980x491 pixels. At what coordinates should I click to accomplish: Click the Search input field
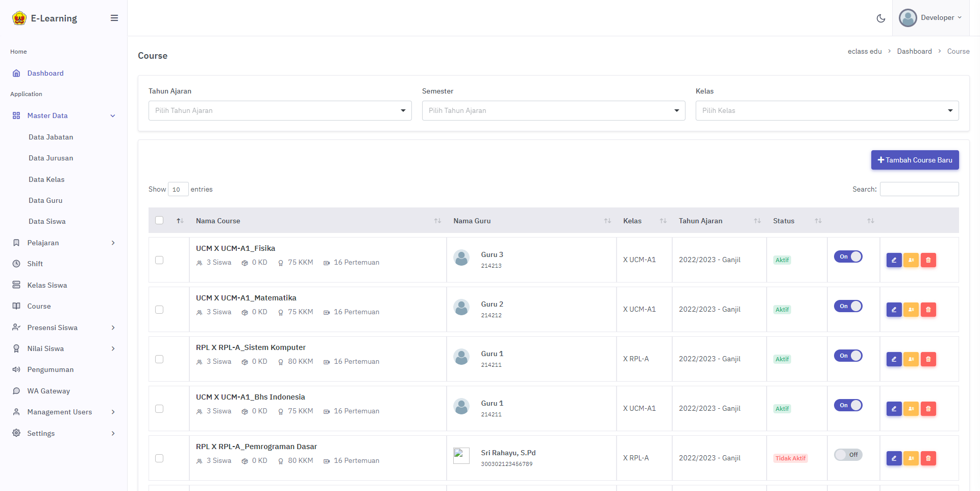919,189
